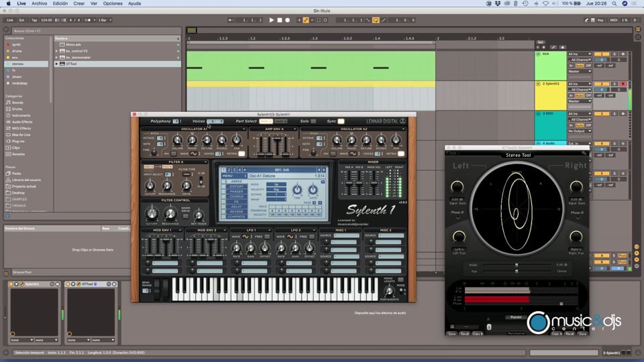Enable the Sylenth1 Distort effect checkbox

(223, 187)
